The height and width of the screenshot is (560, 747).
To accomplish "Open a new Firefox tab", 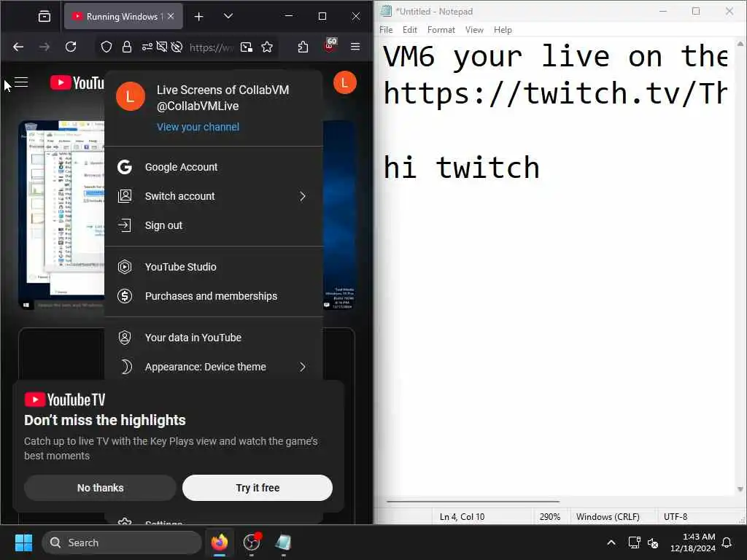I will pyautogui.click(x=198, y=17).
